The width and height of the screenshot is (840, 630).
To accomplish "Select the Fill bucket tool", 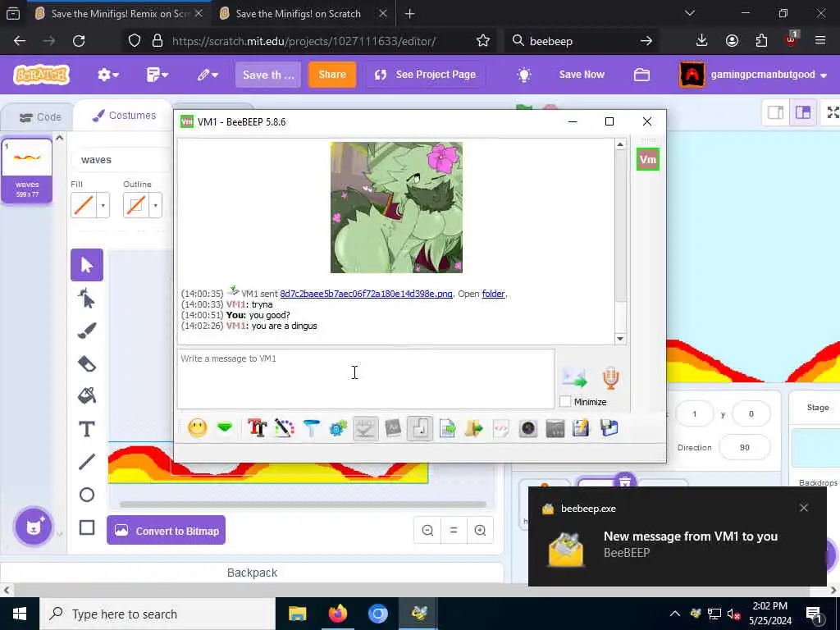I will [87, 396].
